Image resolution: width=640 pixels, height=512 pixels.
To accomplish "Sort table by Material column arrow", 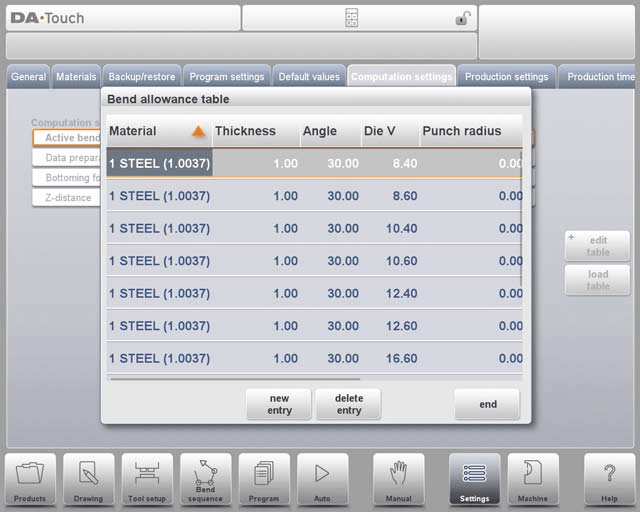I will pyautogui.click(x=198, y=131).
